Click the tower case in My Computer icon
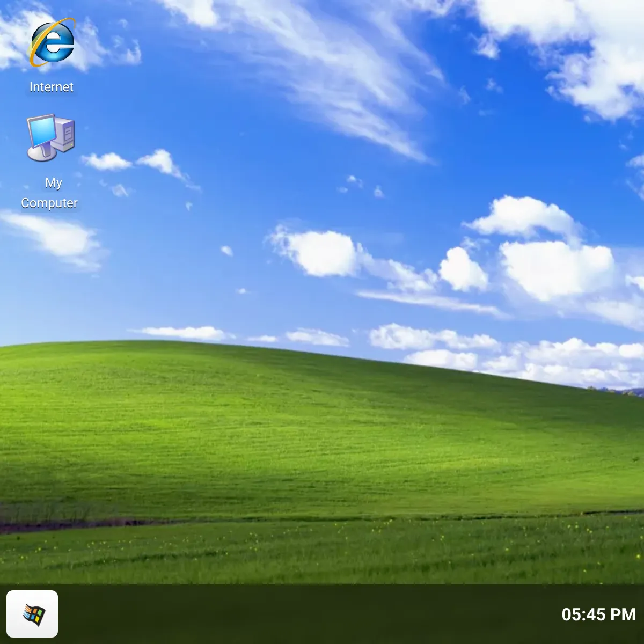The height and width of the screenshot is (644, 644). click(x=65, y=133)
